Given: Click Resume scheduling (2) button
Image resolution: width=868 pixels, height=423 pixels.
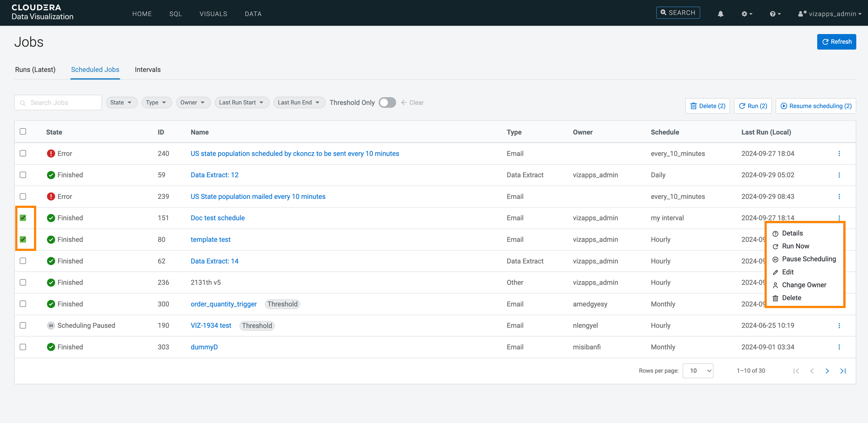Looking at the screenshot, I should click(x=816, y=106).
